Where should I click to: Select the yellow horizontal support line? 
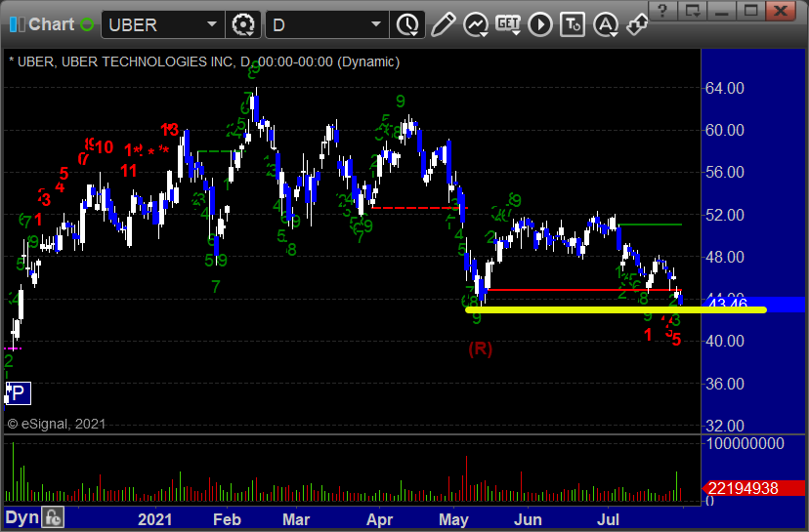click(617, 309)
